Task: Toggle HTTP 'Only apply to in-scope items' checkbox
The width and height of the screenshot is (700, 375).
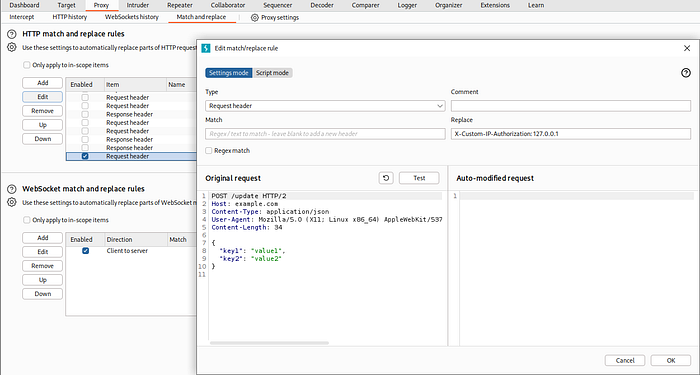Action: tap(27, 65)
